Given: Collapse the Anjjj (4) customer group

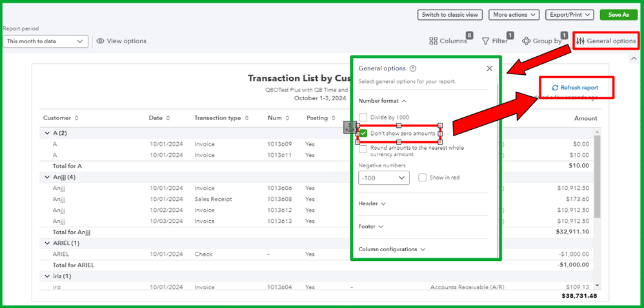Looking at the screenshot, I should tap(47, 177).
